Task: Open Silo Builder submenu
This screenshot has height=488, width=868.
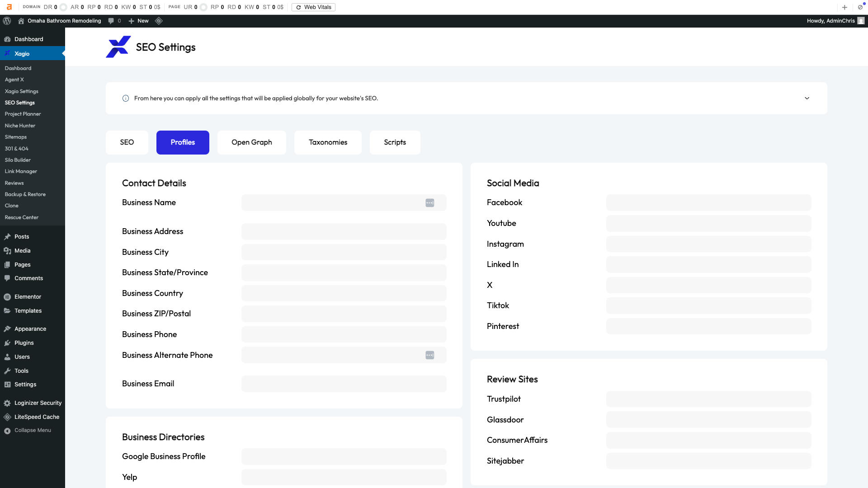Action: click(x=18, y=160)
